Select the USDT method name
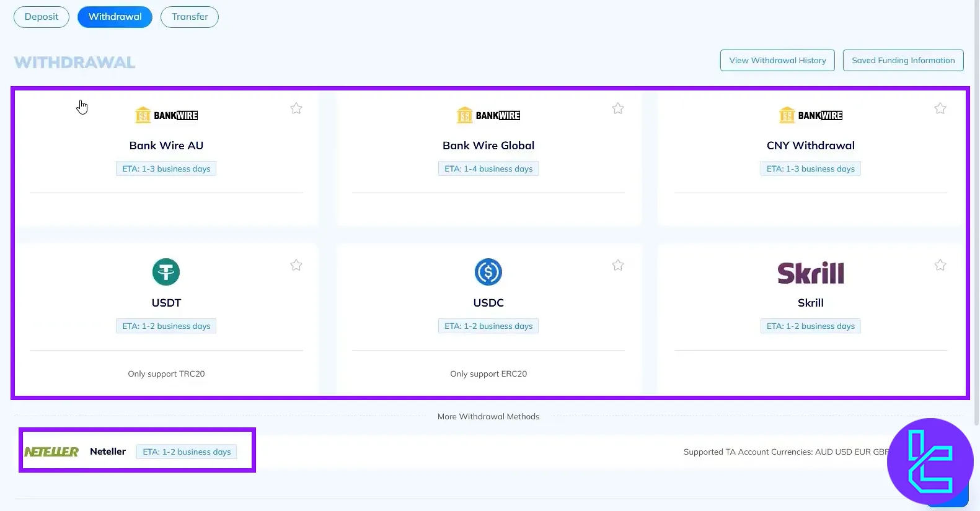Viewport: 980px width, 511px height. click(166, 303)
